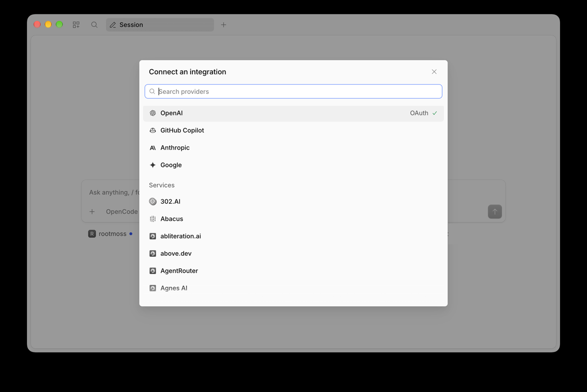Click the pencil icon on Session tab
The height and width of the screenshot is (392, 587).
tap(113, 25)
